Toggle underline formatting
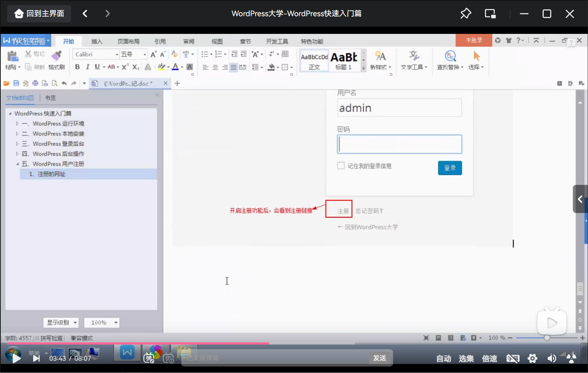 [97, 67]
